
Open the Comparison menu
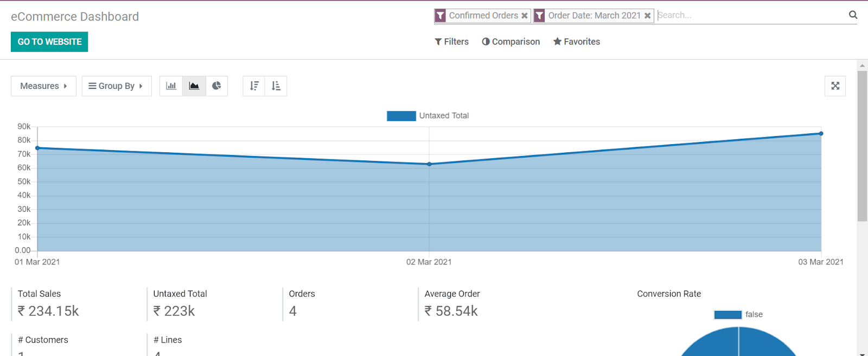[511, 42]
